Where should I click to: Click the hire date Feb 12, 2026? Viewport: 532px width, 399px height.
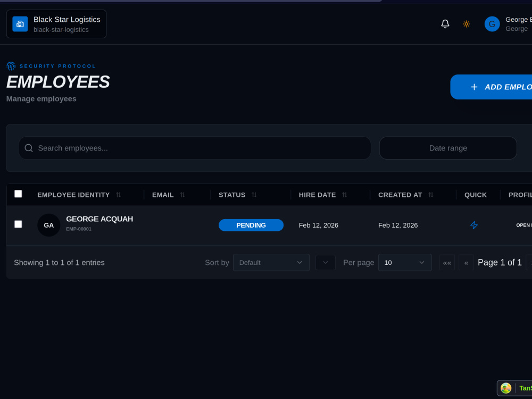click(319, 225)
